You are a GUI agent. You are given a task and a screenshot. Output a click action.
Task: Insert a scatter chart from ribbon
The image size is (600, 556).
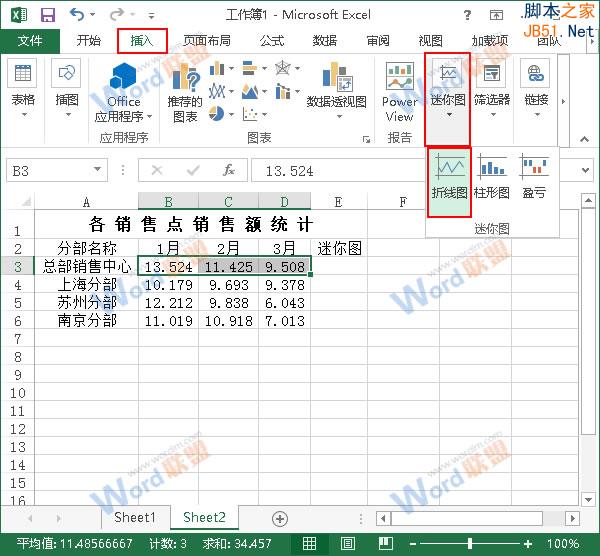250,114
